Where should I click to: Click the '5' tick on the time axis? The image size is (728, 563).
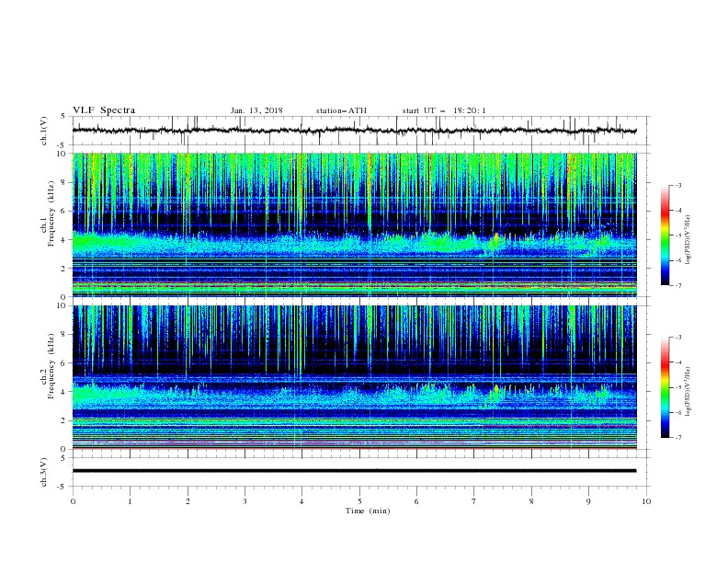pos(359,501)
